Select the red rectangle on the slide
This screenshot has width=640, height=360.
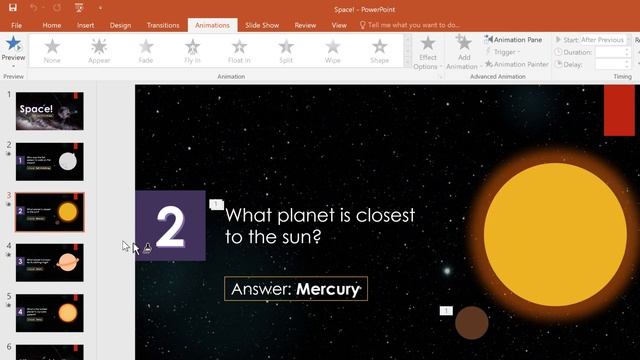[x=619, y=110]
